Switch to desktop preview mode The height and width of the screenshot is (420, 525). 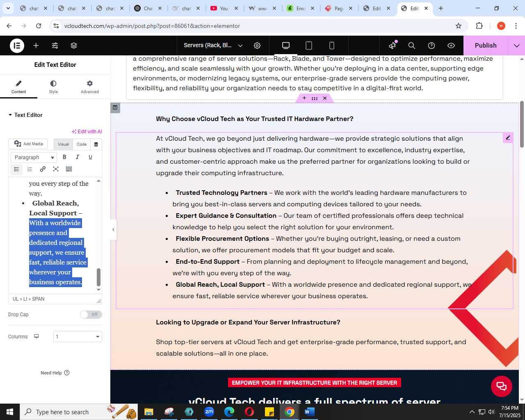pyautogui.click(x=286, y=46)
